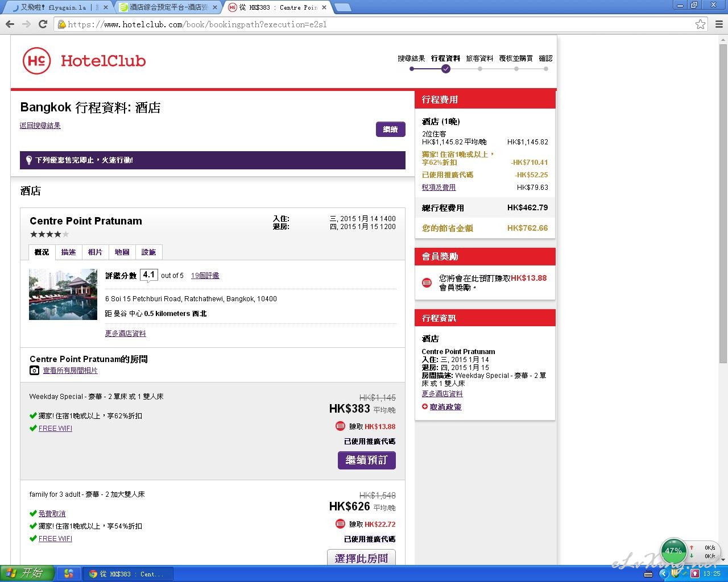
Task: Click the HotelClub logo
Action: click(84, 60)
